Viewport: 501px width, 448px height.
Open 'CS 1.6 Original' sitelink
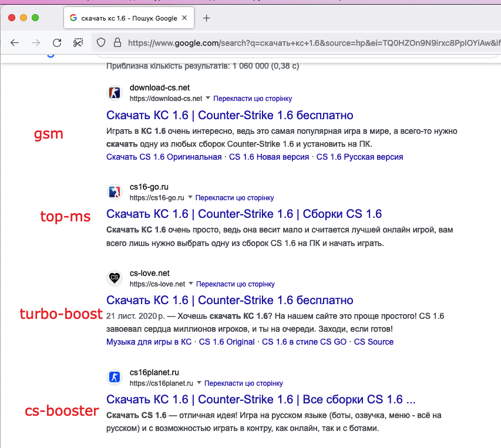click(227, 342)
